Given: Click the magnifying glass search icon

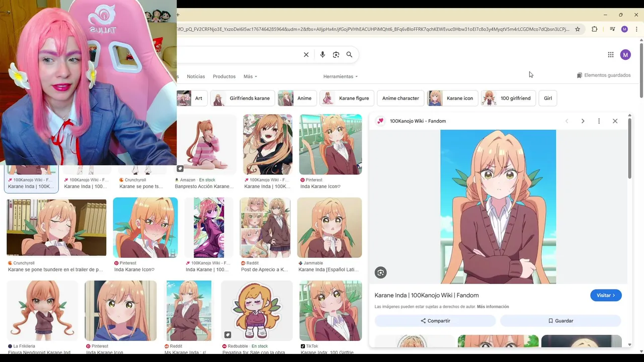Looking at the screenshot, I should pos(349,55).
